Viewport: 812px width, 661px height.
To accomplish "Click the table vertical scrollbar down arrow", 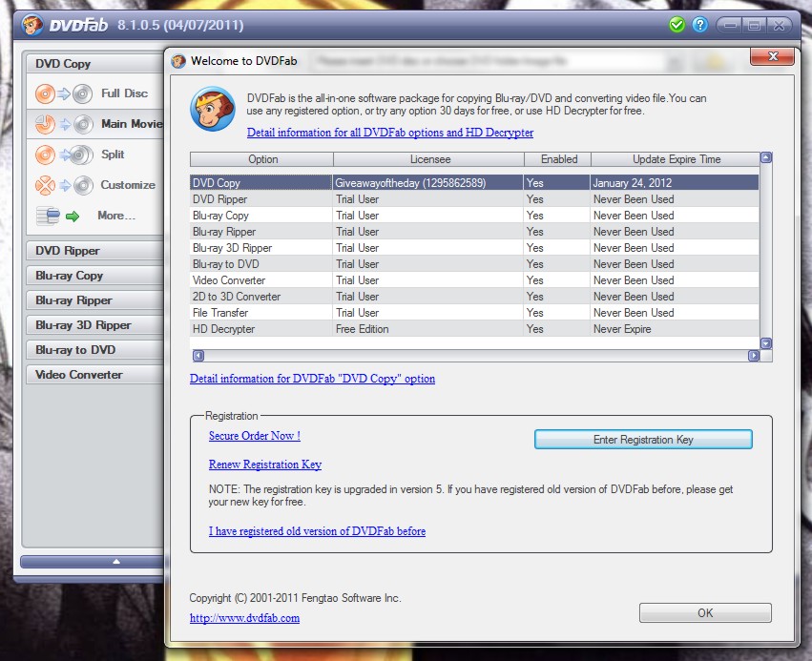I will (766, 343).
